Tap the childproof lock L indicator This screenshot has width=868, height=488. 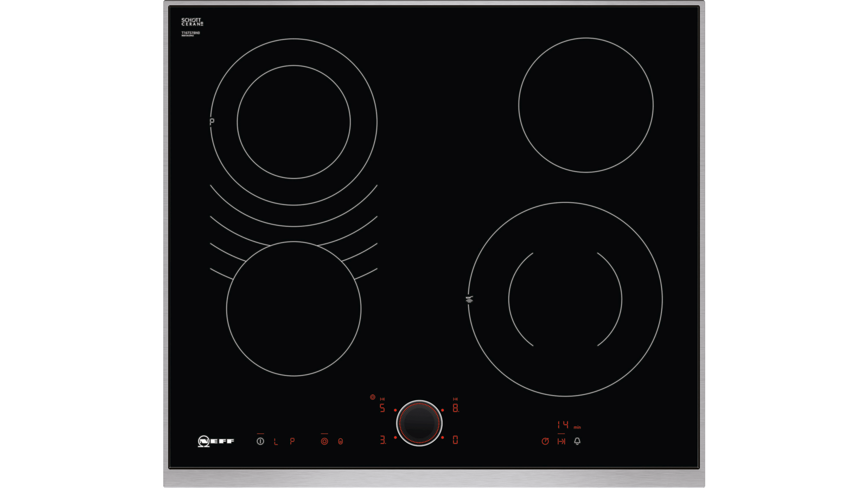[276, 442]
